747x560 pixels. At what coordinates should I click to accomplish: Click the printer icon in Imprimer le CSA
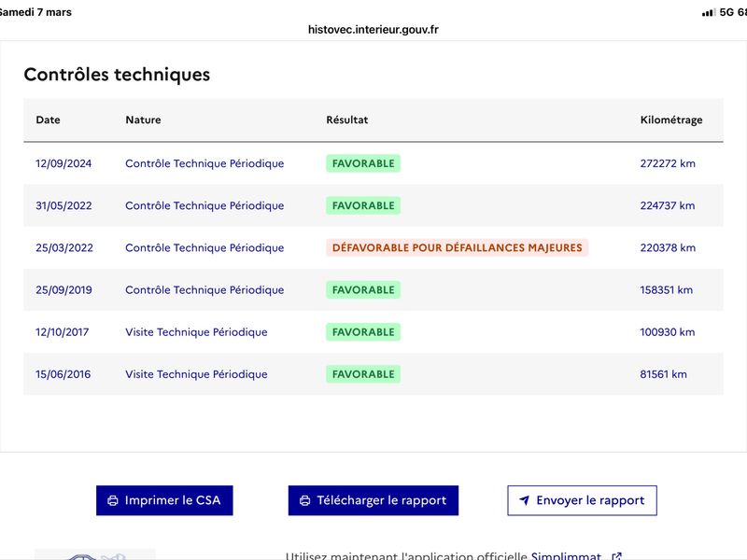pos(113,500)
